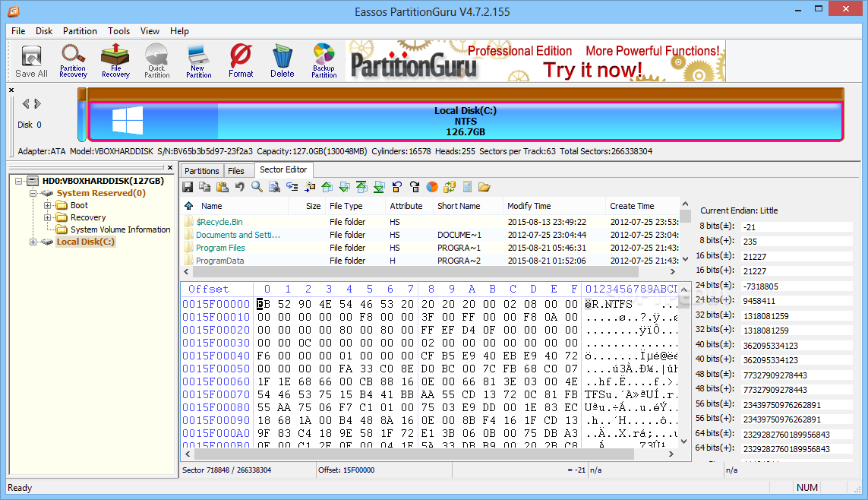
Task: Open Backup Partition tool
Action: click(324, 62)
